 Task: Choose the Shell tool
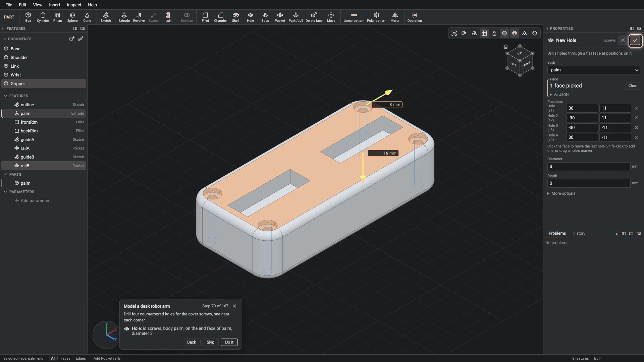[x=236, y=17]
